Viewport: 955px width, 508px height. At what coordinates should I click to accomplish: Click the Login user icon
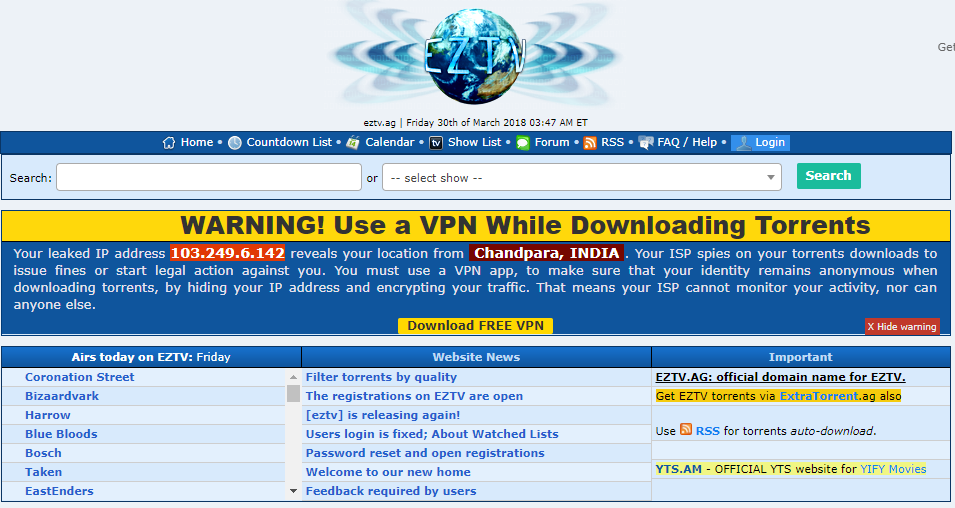pos(743,143)
